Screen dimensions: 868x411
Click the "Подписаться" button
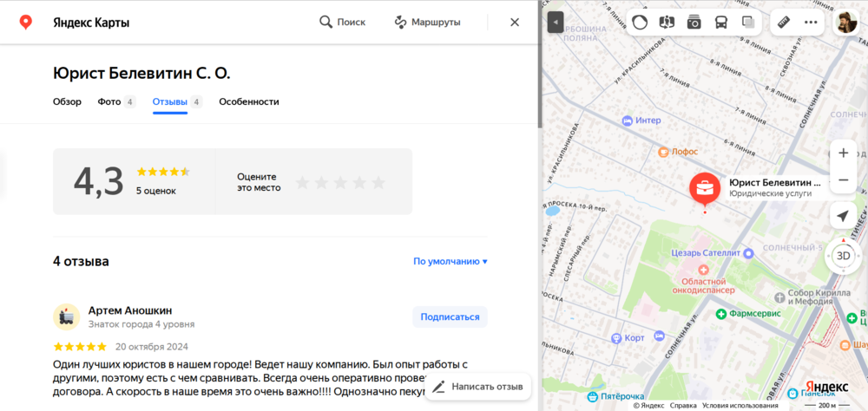pos(450,316)
